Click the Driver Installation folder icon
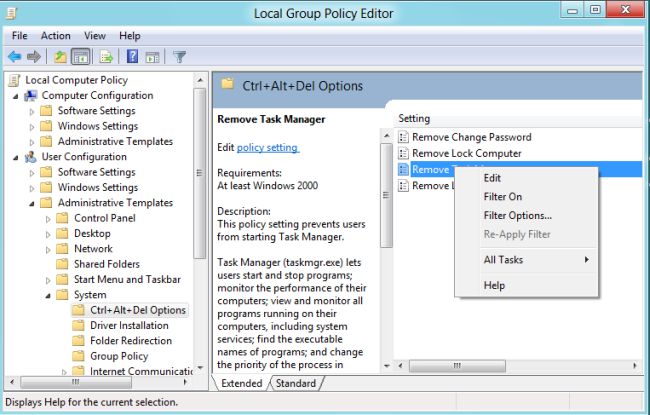Screen dimensions: 650x415 78,325
